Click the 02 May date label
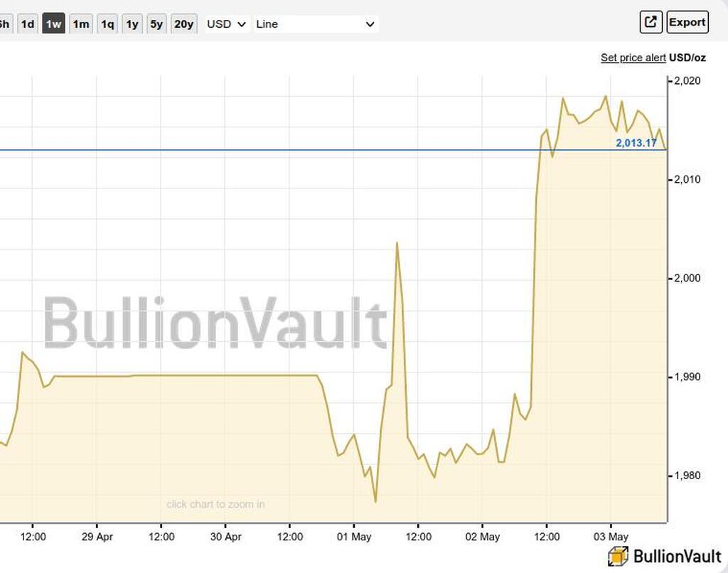Viewport: 728px width, 573px height. 483,537
